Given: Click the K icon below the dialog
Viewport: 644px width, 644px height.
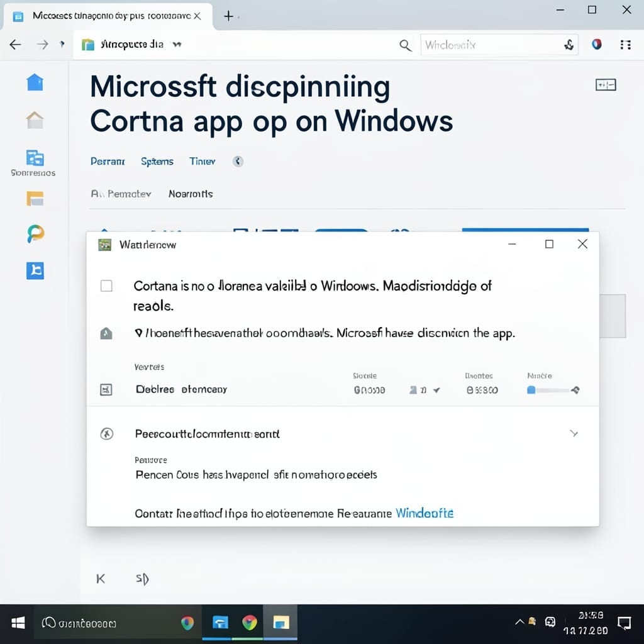Looking at the screenshot, I should click(x=101, y=579).
